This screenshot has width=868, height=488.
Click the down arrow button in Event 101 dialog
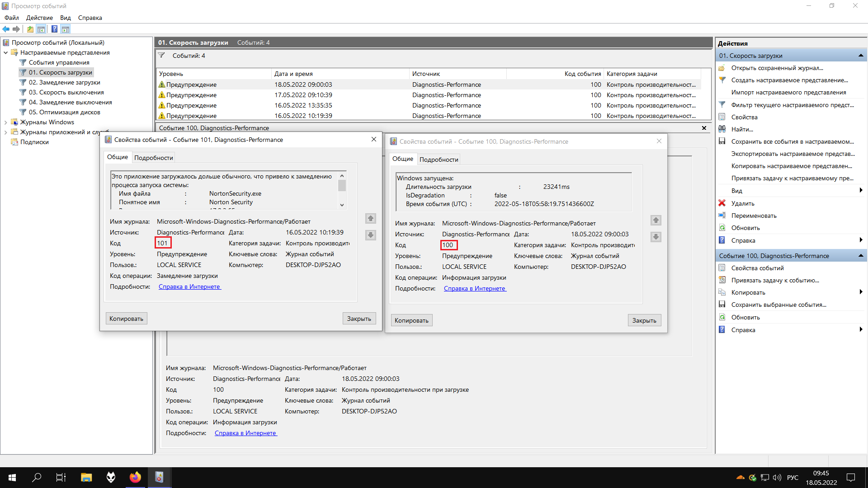tap(371, 235)
